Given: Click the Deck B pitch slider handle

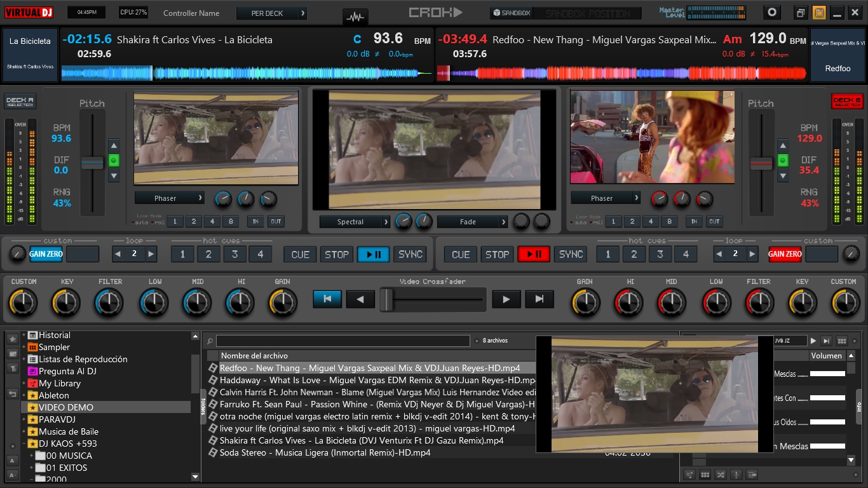Looking at the screenshot, I should tap(761, 163).
